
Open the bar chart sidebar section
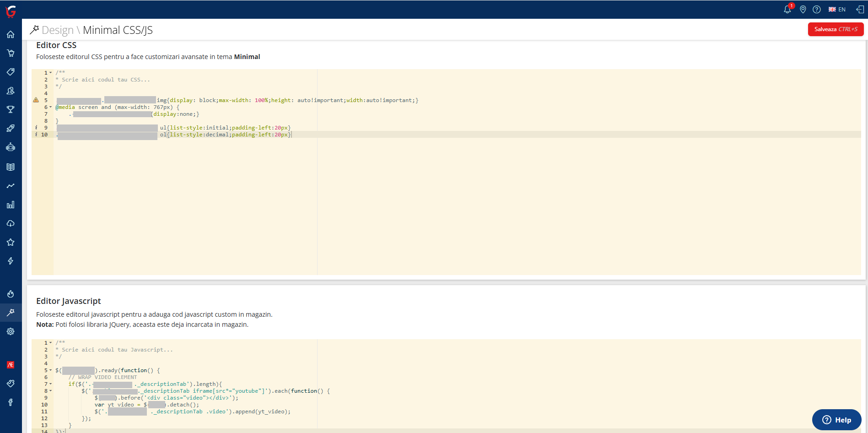(11, 205)
